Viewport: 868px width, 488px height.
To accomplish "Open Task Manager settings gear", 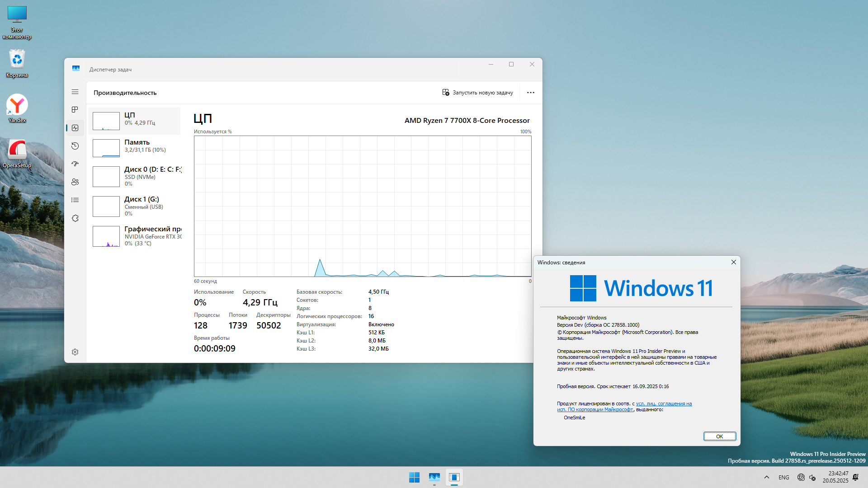I will (75, 352).
